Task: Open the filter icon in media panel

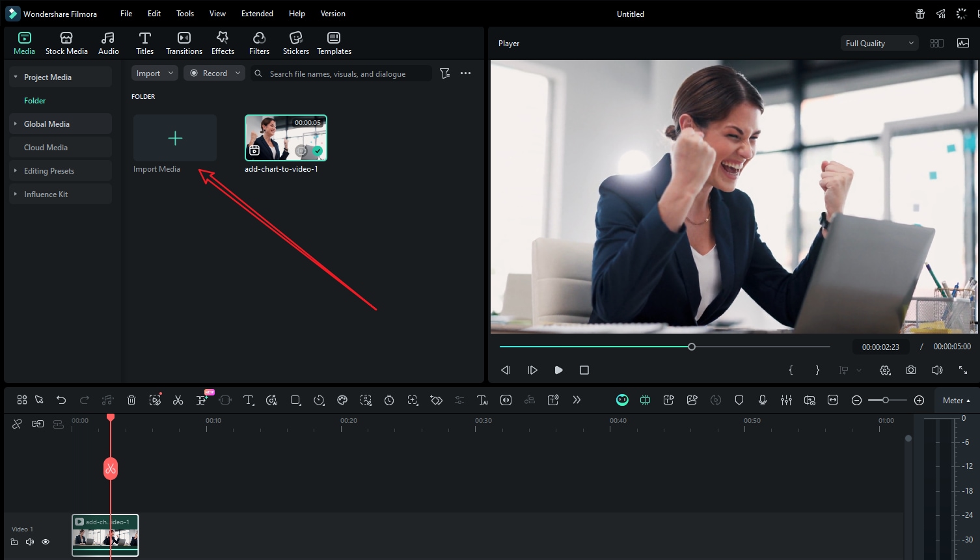Action: point(444,73)
